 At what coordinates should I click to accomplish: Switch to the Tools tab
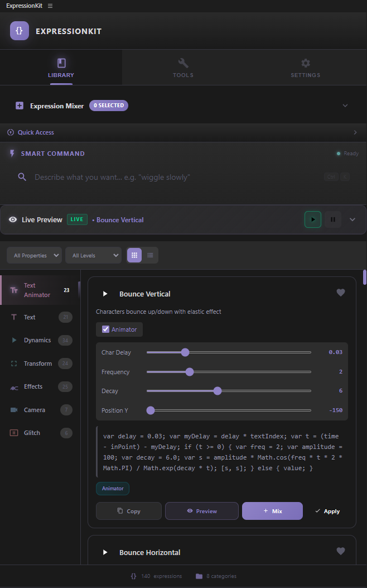[183, 68]
